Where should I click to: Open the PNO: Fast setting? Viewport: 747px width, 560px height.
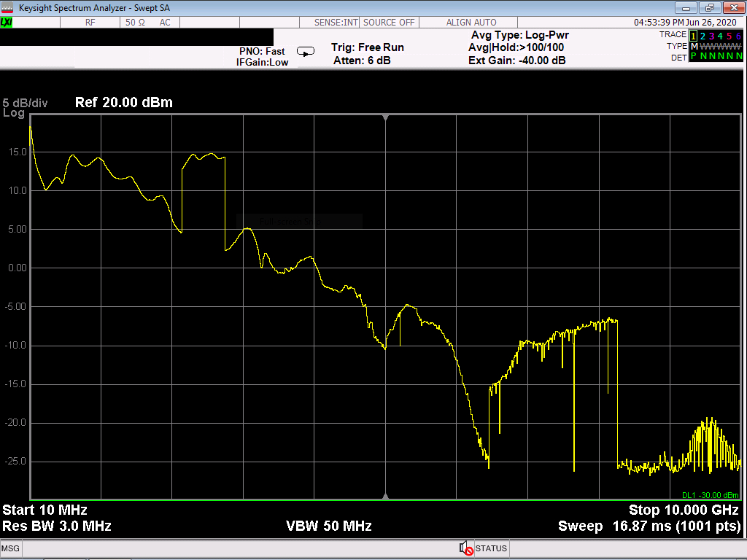262,51
